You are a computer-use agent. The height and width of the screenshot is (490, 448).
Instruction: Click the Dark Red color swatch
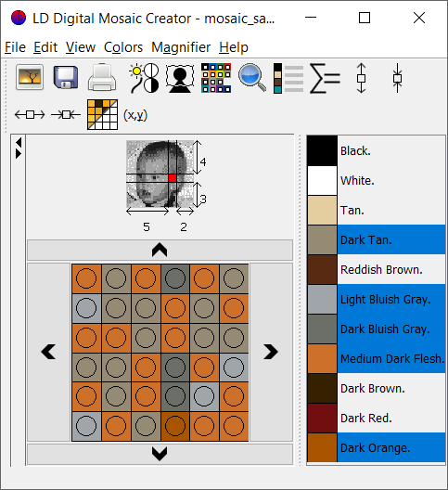click(322, 419)
